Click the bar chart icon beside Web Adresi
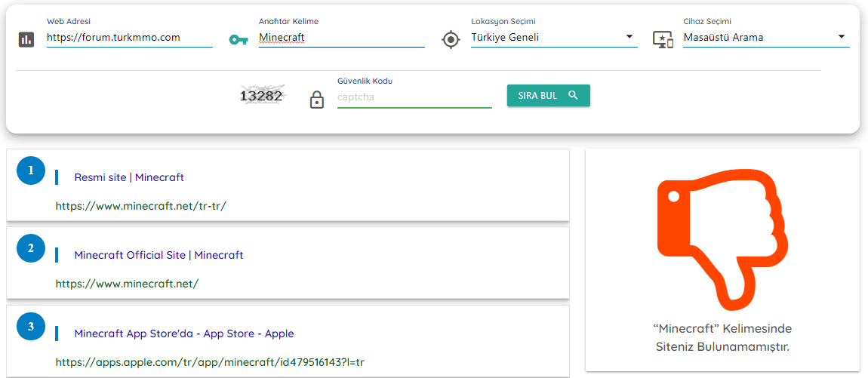Screen dimensions: 868x378 coord(26,40)
